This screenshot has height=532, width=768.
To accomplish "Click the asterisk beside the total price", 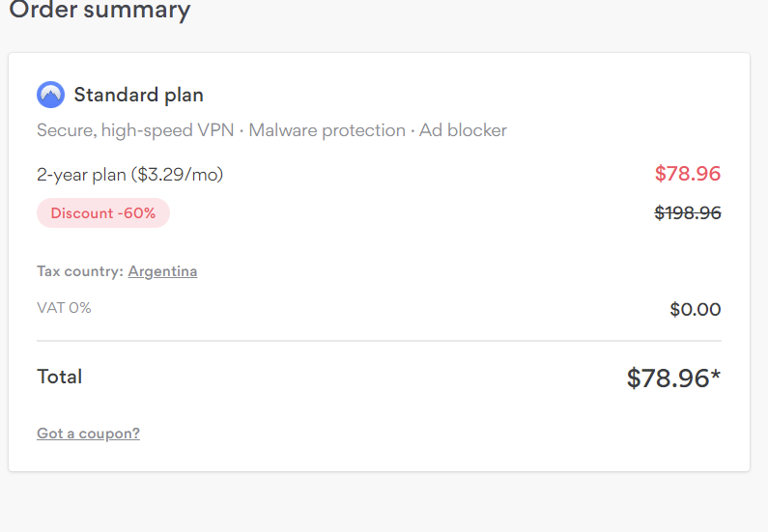I will (x=716, y=375).
